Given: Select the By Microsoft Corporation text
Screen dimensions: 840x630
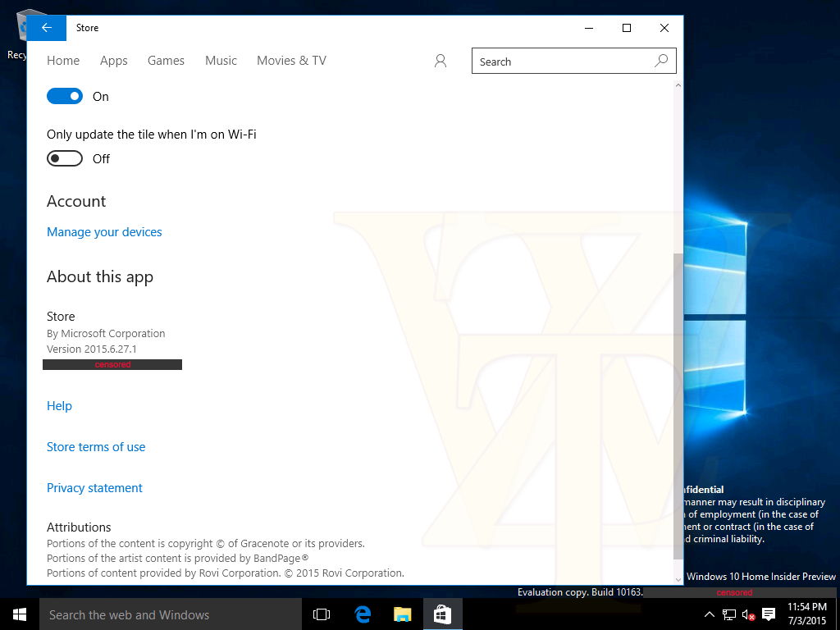Looking at the screenshot, I should pos(106,333).
